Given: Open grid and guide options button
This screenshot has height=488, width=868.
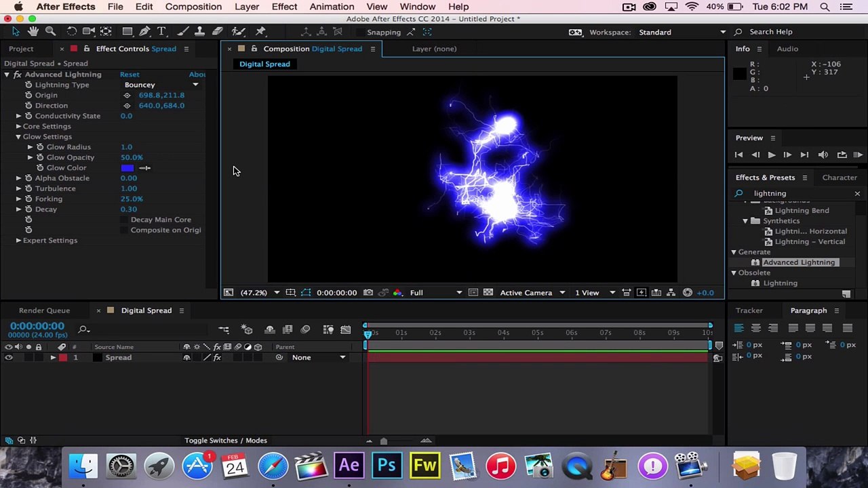Looking at the screenshot, I should pos(290,293).
